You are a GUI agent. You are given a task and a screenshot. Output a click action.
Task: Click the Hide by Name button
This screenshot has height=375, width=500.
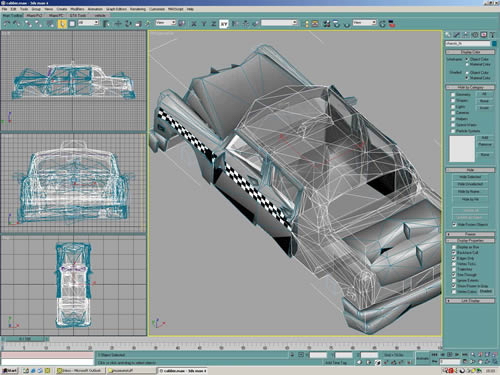point(470,192)
